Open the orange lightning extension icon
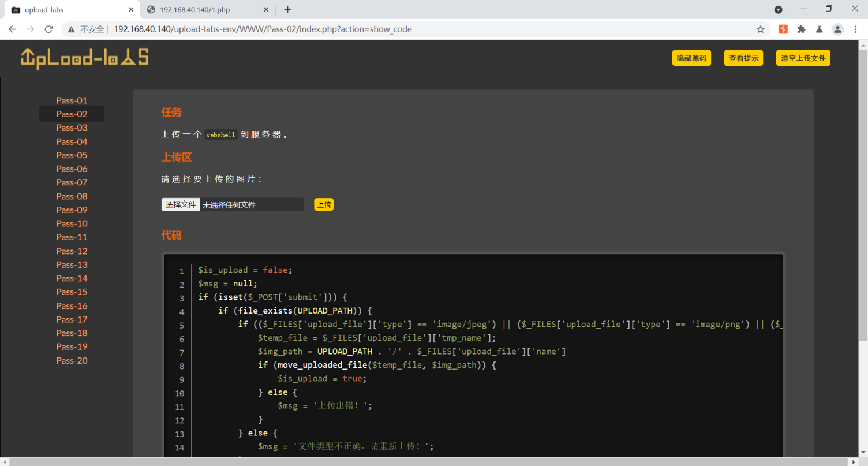This screenshot has width=868, height=466. click(x=783, y=29)
